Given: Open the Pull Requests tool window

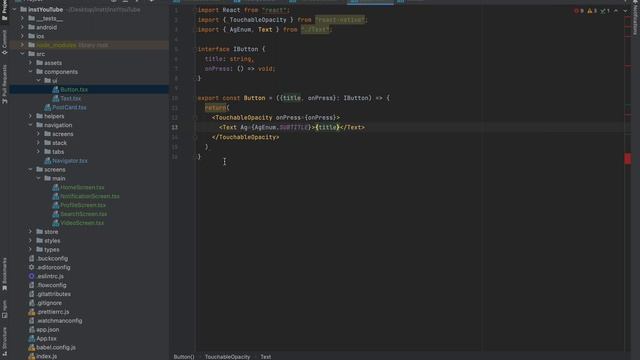Looking at the screenshot, I should click(x=4, y=84).
